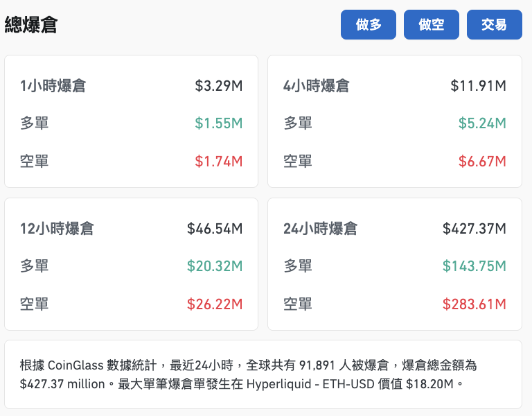Click 多單 label in 24小時爆倉 card
The width and height of the screenshot is (532, 416).
click(298, 266)
